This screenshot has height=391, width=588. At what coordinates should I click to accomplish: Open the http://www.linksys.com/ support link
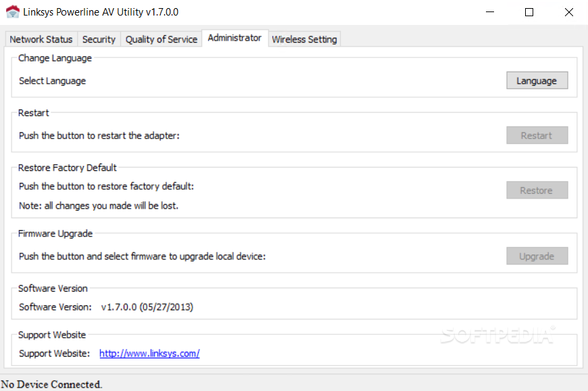(x=149, y=353)
